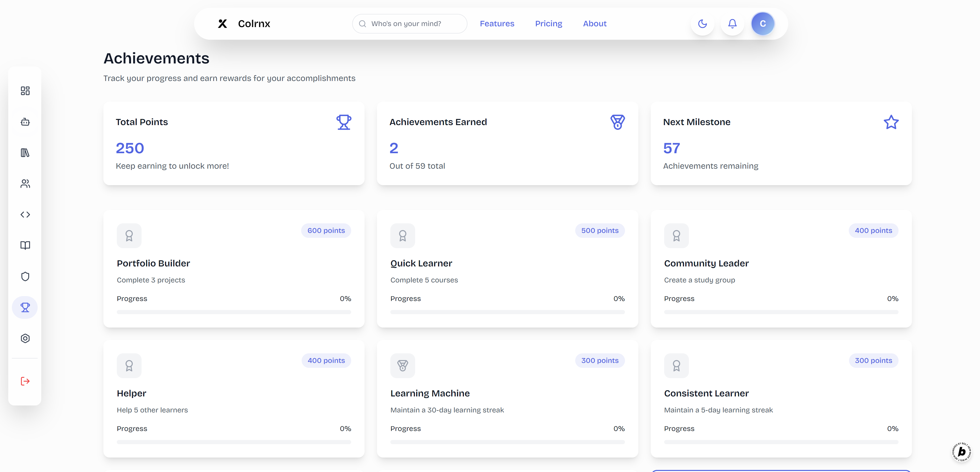The image size is (980, 472).
Task: Click the Portfolio Builder progress bar
Action: coord(234,312)
